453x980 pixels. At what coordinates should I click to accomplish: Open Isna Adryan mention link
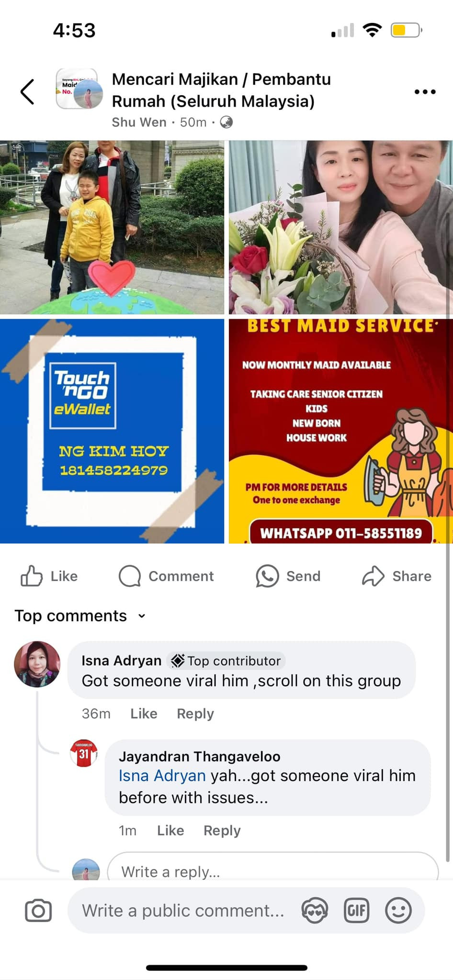162,775
